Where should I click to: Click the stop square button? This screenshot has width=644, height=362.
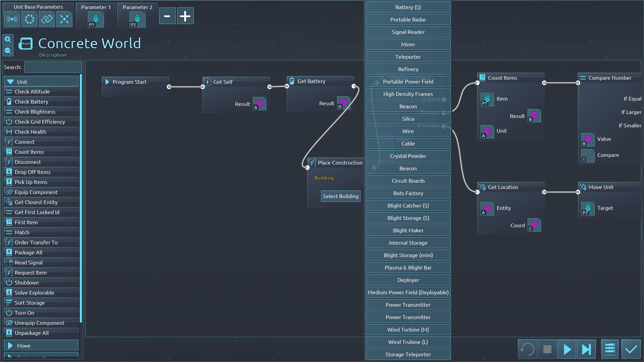tap(547, 350)
